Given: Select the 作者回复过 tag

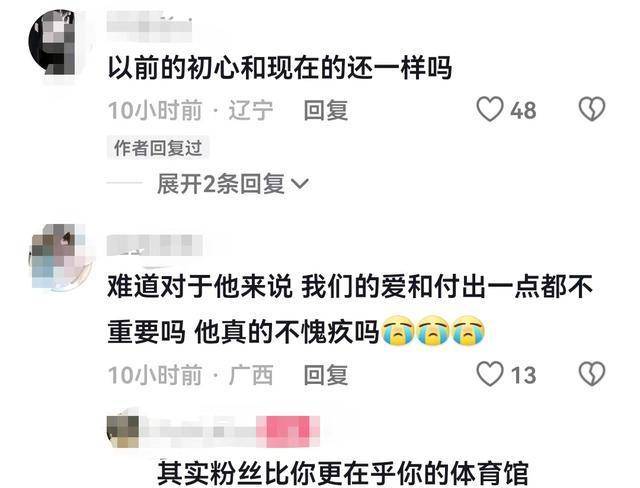Looking at the screenshot, I should (158, 147).
